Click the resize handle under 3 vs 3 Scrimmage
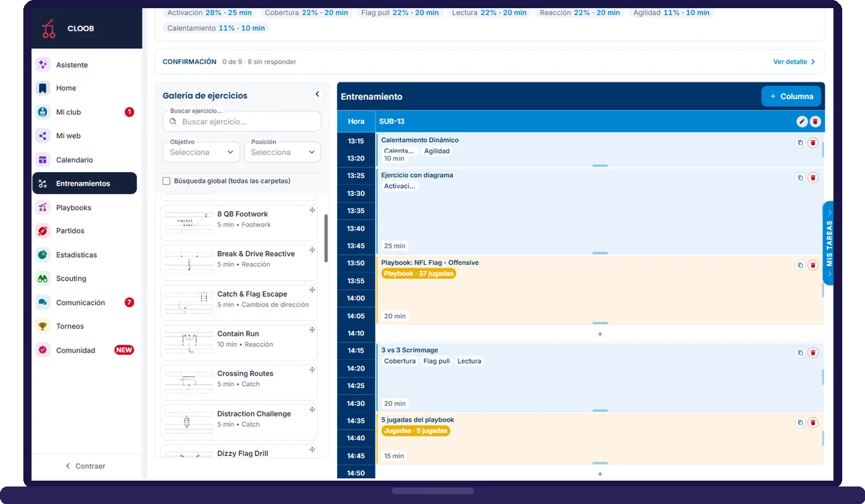Image resolution: width=865 pixels, height=504 pixels. (x=600, y=411)
